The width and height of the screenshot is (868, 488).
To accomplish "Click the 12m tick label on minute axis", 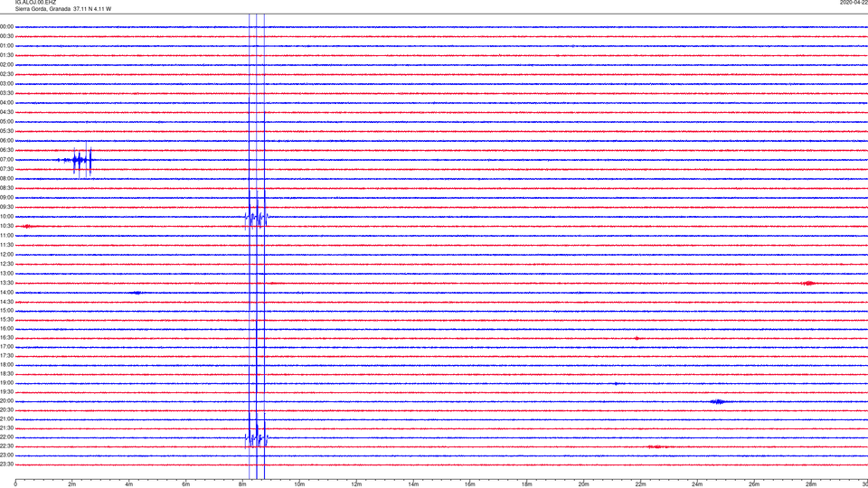I will [x=356, y=484].
